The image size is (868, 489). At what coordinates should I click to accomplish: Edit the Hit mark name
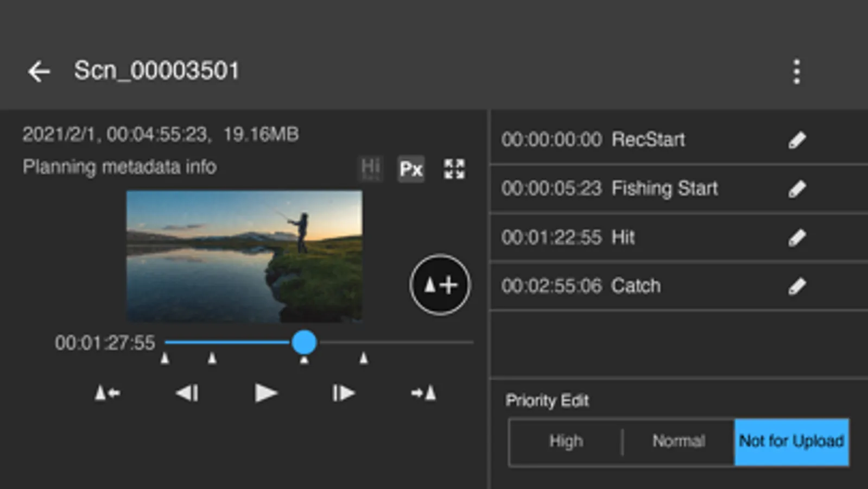[x=796, y=237]
